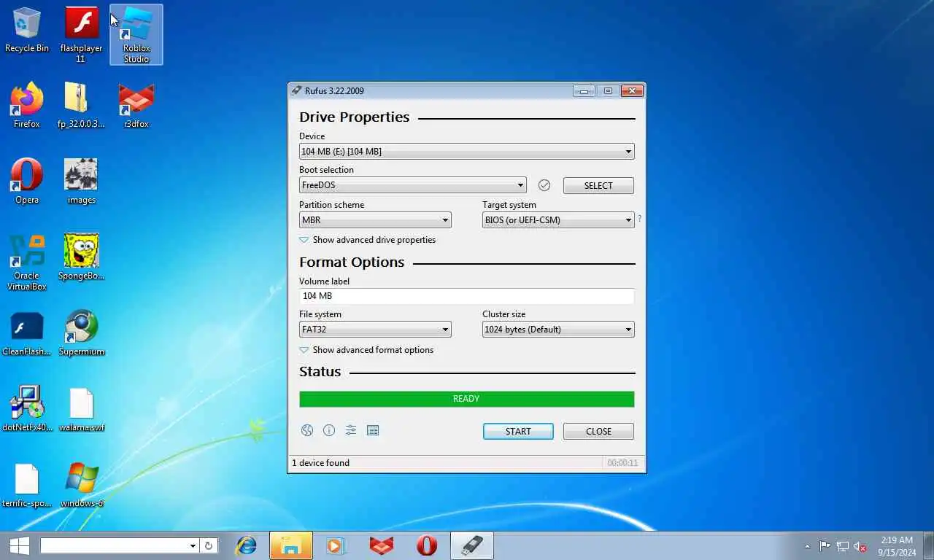Viewport: 934px width, 560px height.
Task: Click the taskbar address refresh button
Action: (208, 545)
